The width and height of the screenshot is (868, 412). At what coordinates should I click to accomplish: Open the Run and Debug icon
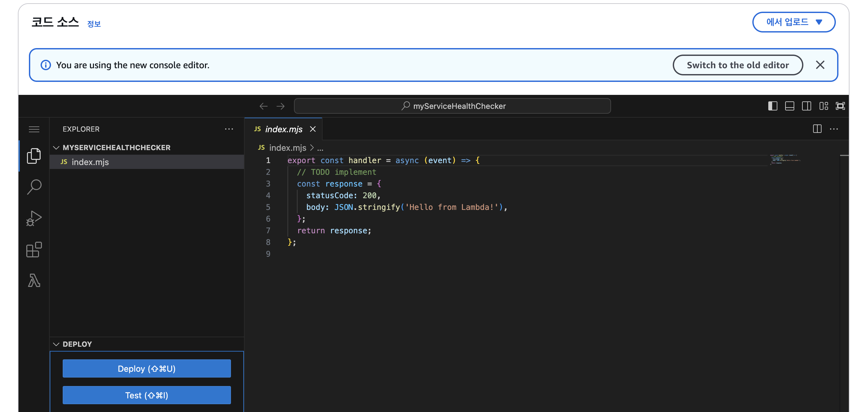pyautogui.click(x=34, y=218)
